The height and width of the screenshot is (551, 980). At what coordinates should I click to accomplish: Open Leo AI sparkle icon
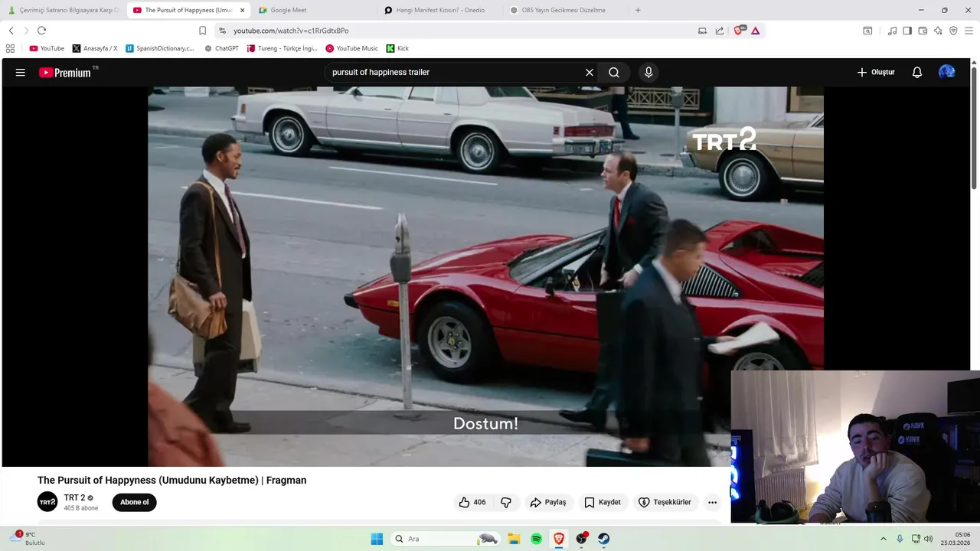[938, 31]
